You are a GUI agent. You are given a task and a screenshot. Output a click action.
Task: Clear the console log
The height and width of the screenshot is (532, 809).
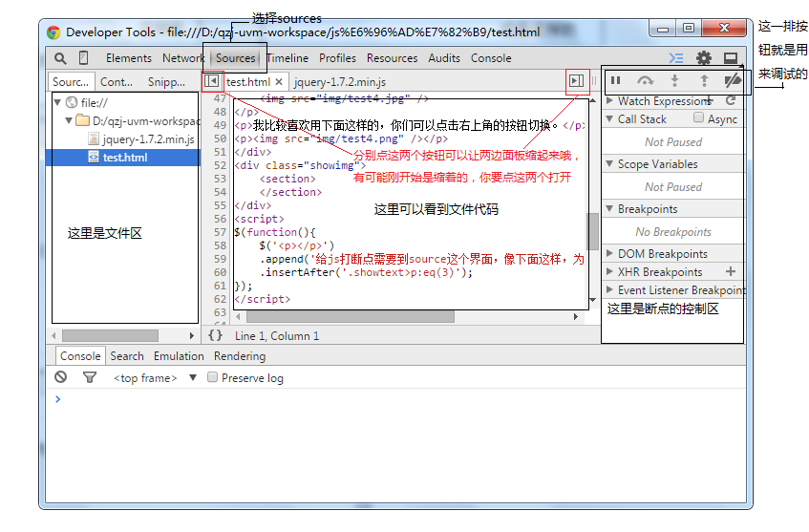point(61,377)
